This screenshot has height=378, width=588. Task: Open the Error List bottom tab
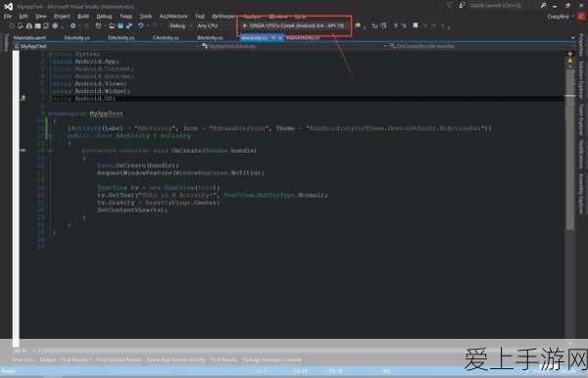[x=23, y=359]
